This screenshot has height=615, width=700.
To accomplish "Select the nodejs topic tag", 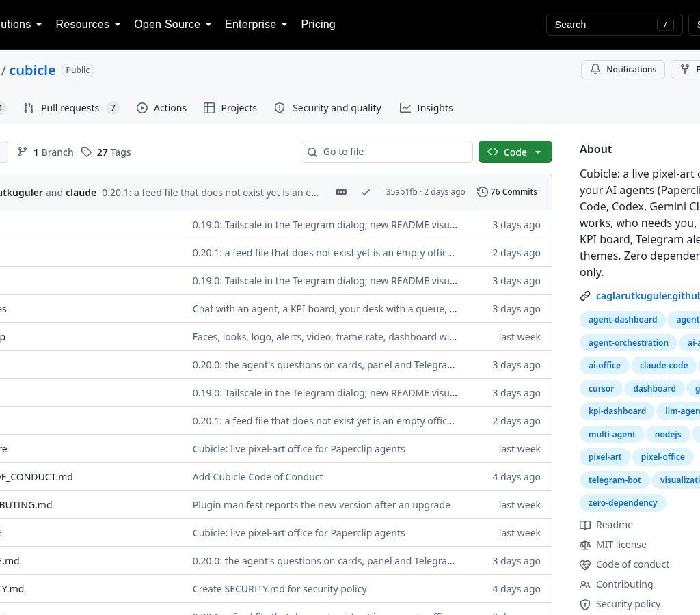I will coord(667,434).
